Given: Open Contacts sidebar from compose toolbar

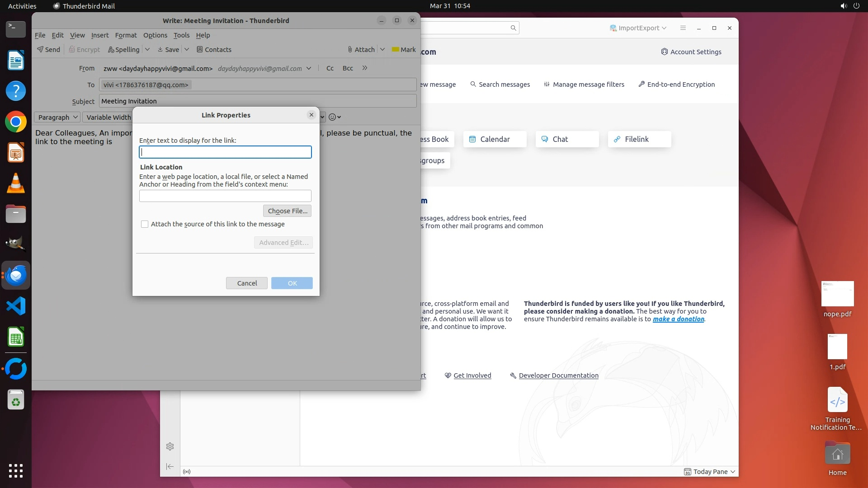Looking at the screenshot, I should click(x=214, y=50).
